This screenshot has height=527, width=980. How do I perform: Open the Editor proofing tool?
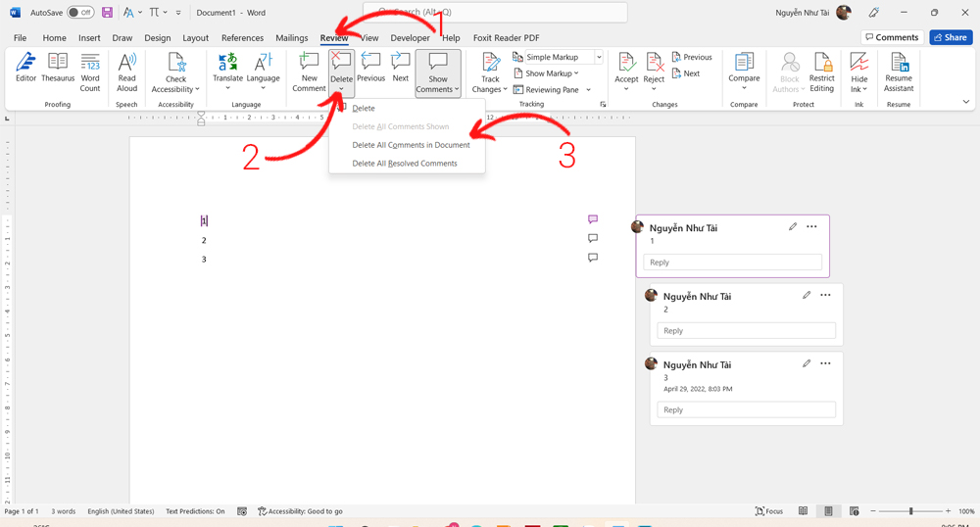25,68
